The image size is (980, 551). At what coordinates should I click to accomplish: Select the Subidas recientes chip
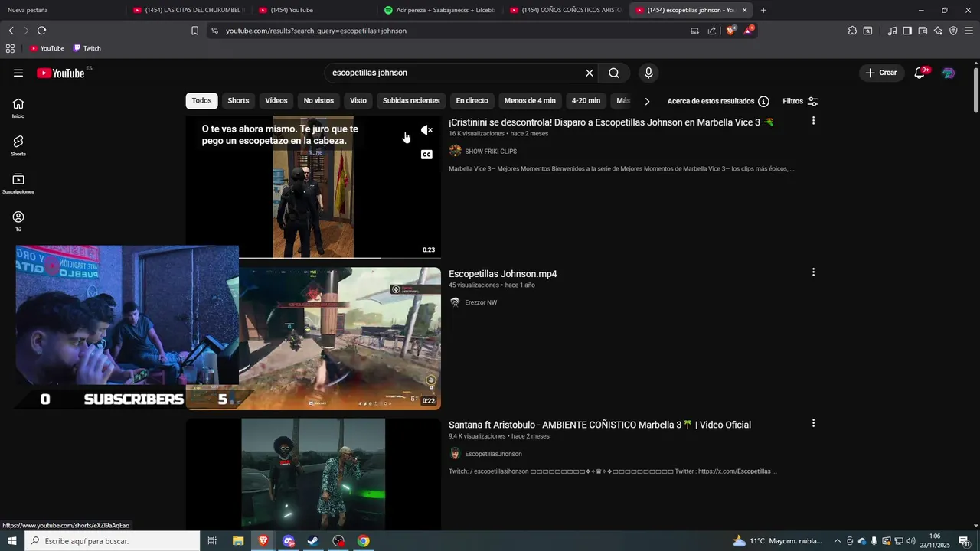[411, 101]
